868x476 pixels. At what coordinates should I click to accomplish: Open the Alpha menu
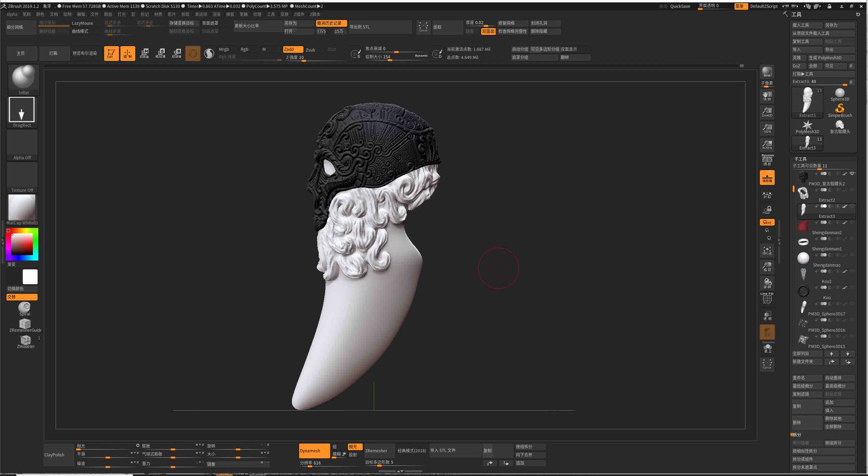click(x=12, y=14)
